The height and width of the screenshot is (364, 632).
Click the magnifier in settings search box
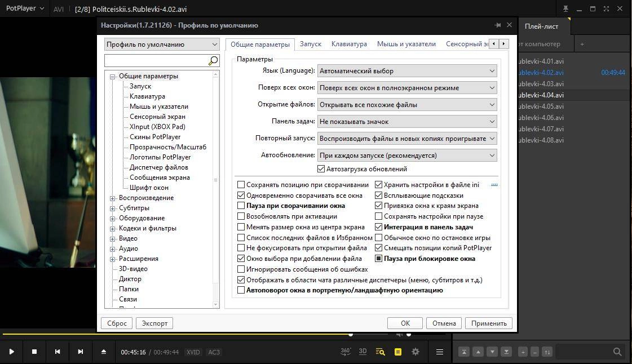(x=213, y=60)
